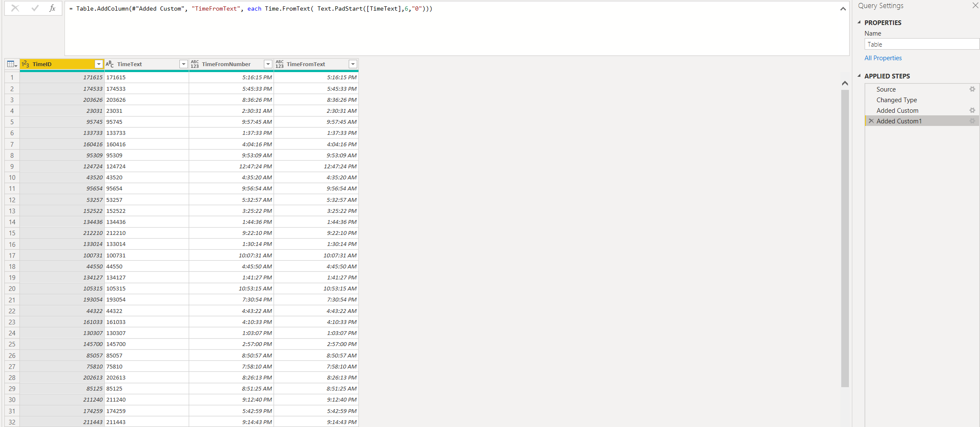Open the TimeFromText column filter dropdown
The image size is (980, 427).
click(x=353, y=64)
